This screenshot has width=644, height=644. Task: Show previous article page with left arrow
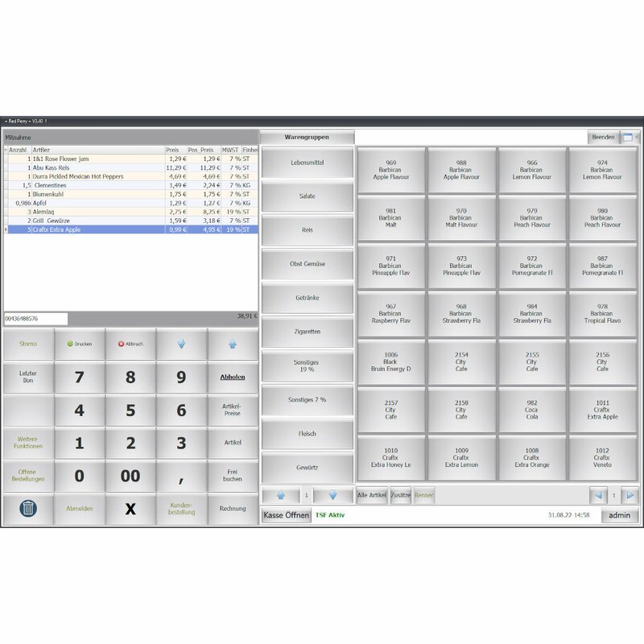[598, 495]
